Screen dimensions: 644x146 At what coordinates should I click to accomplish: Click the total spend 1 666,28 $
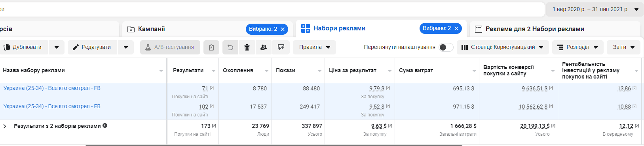pyautogui.click(x=464, y=126)
